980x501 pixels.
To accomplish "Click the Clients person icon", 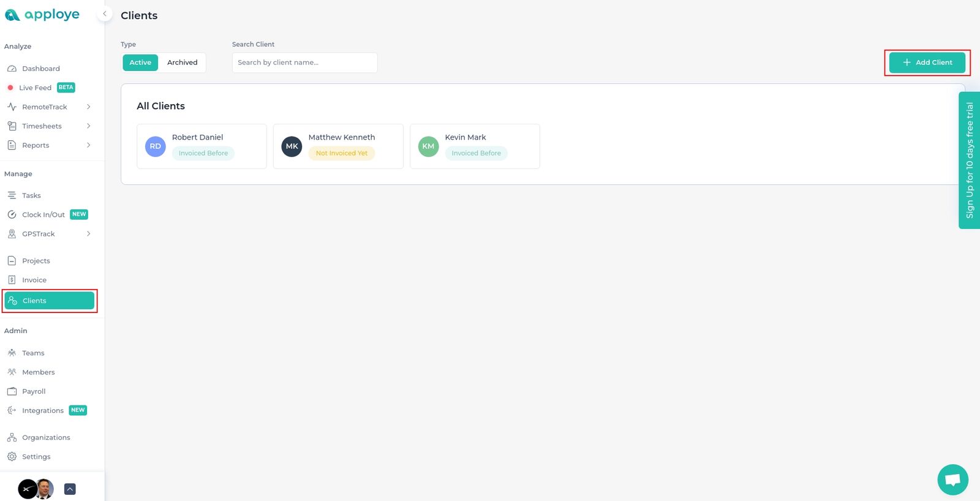I will (x=12, y=301).
